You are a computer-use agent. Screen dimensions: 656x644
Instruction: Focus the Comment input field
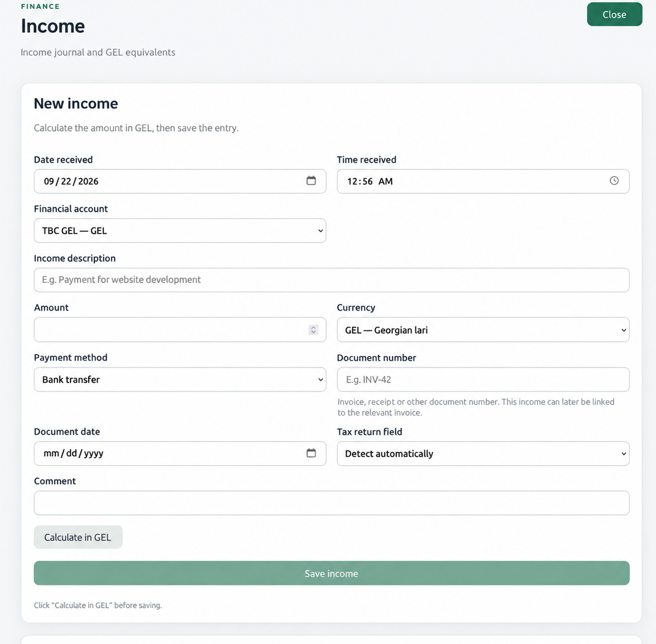tap(332, 503)
